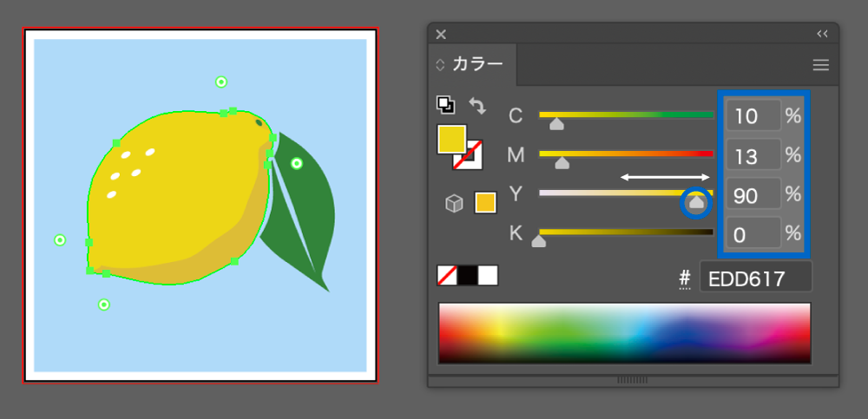Click the yellow lemon body shape
Screen dimensions: 868x419
180,197
